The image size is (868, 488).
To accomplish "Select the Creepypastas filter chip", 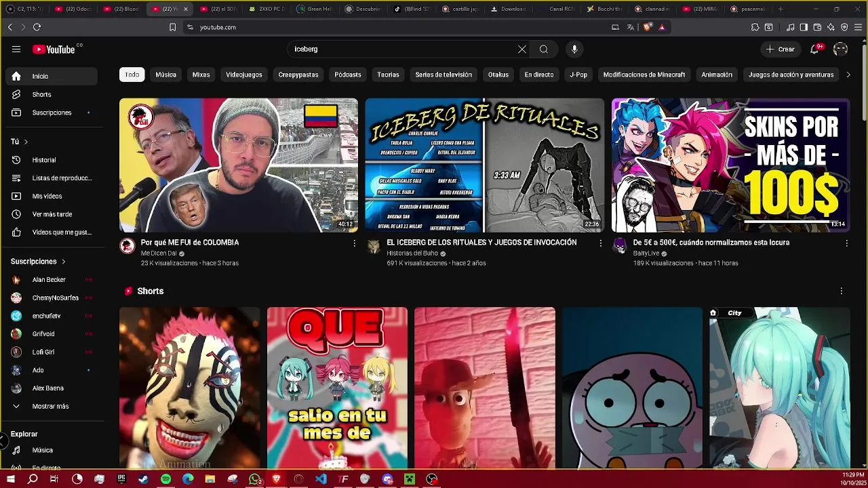I will tap(298, 75).
